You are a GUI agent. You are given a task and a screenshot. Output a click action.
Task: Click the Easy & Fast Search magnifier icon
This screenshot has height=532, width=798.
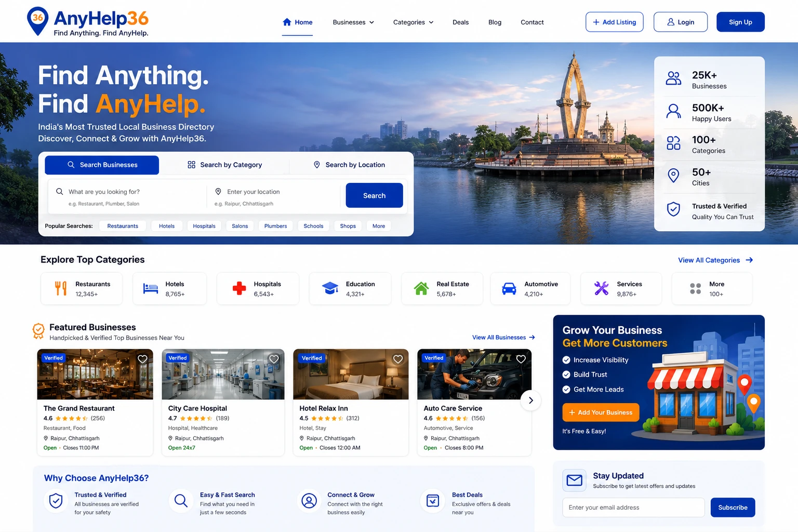click(181, 501)
